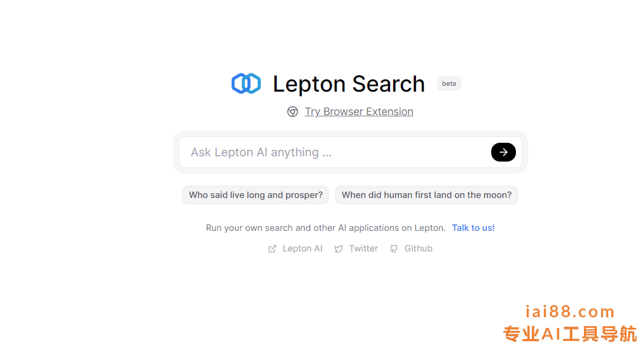Click the beta badge

pos(449,83)
